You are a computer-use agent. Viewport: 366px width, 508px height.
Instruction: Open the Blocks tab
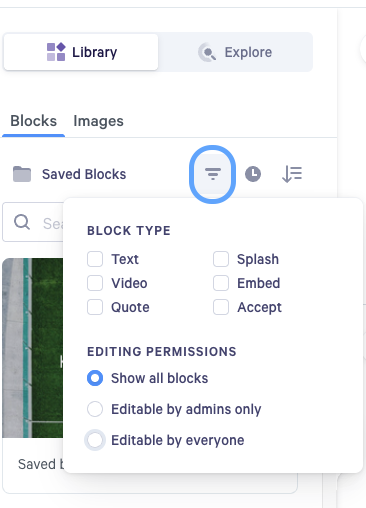pyautogui.click(x=33, y=121)
